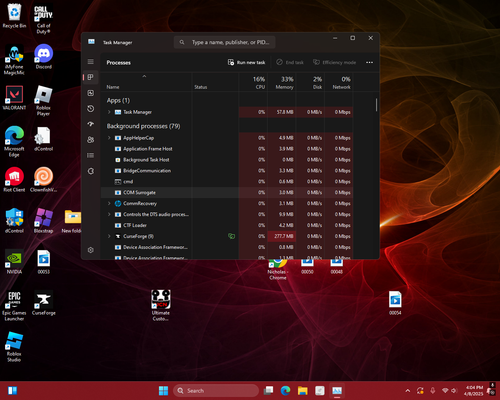Viewport: 500px width, 400px height.
Task: Select the Ultimate Custom desktop icon
Action: click(x=161, y=305)
